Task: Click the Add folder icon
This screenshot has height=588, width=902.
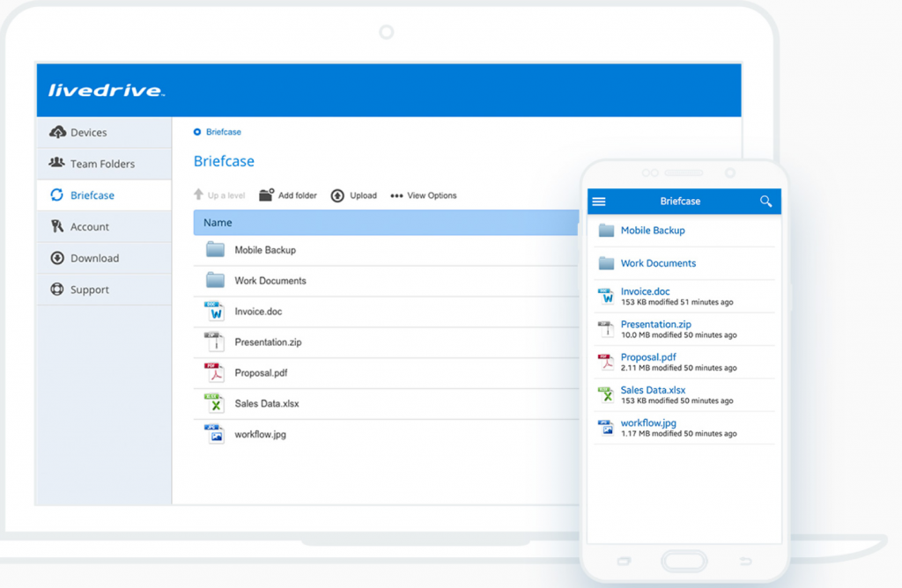Action: coord(266,195)
